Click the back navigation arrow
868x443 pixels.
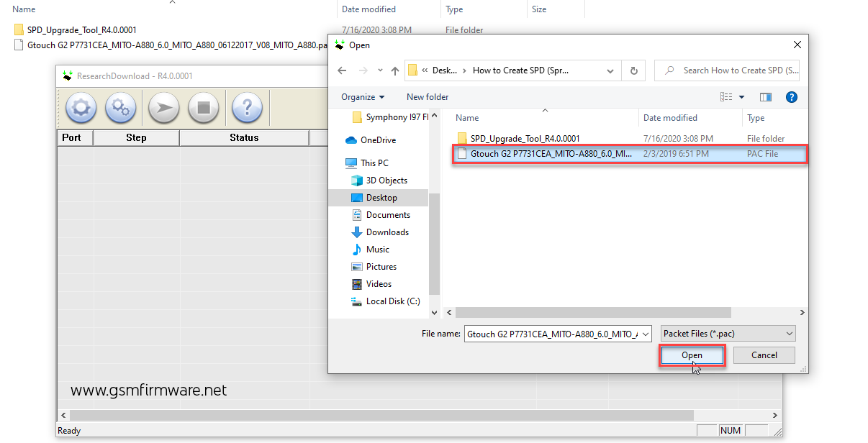[x=342, y=70]
